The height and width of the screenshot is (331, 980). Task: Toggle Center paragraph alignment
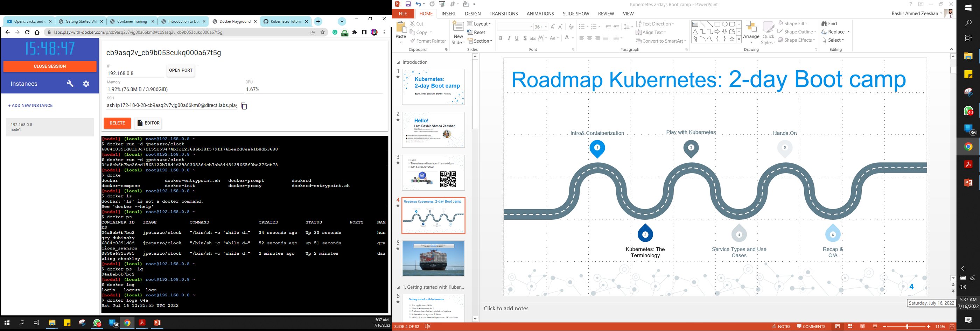(589, 38)
